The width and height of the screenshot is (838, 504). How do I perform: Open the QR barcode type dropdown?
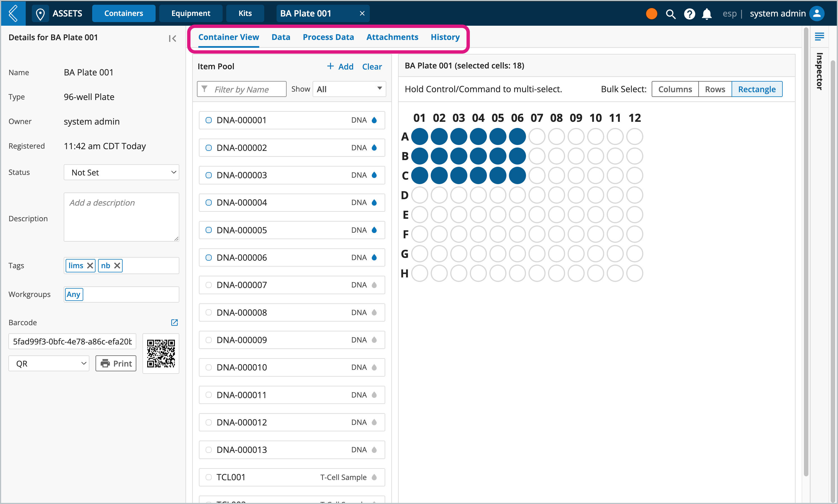[49, 363]
